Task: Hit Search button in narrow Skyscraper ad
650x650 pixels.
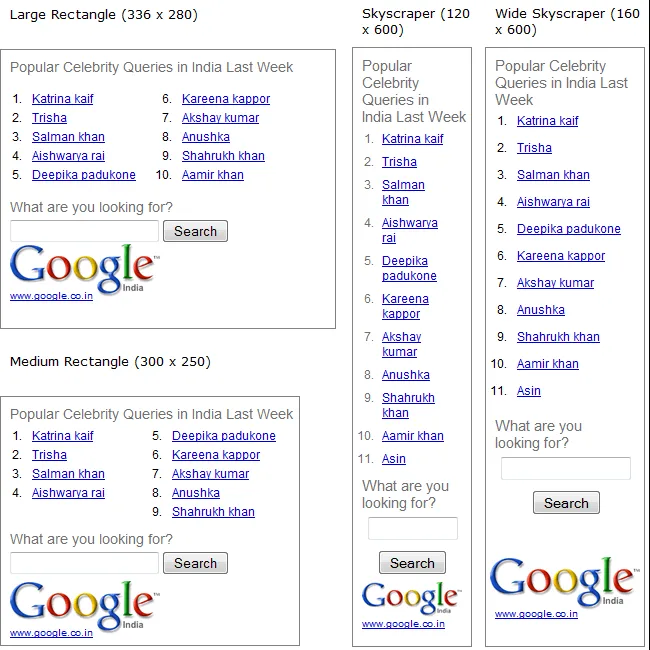Action: pyautogui.click(x=412, y=563)
